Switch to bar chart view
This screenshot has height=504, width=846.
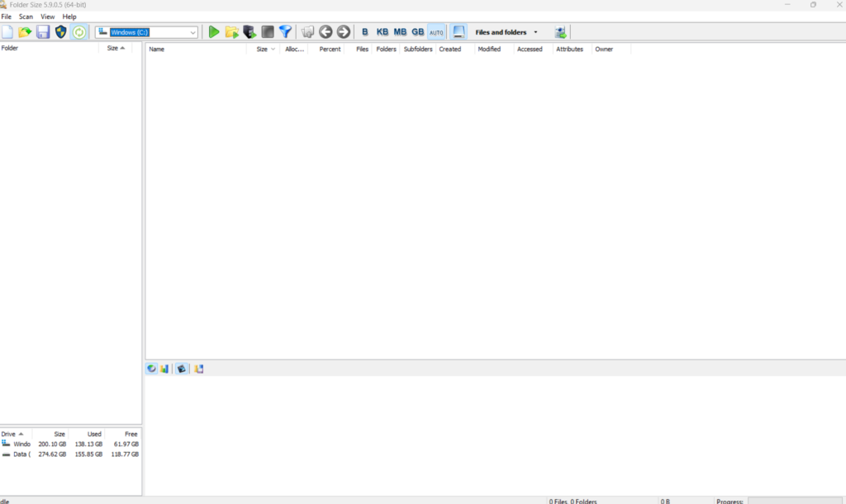coord(164,368)
